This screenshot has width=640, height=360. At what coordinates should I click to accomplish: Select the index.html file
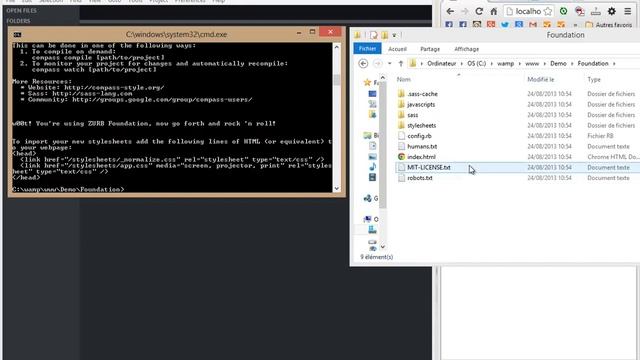421,157
